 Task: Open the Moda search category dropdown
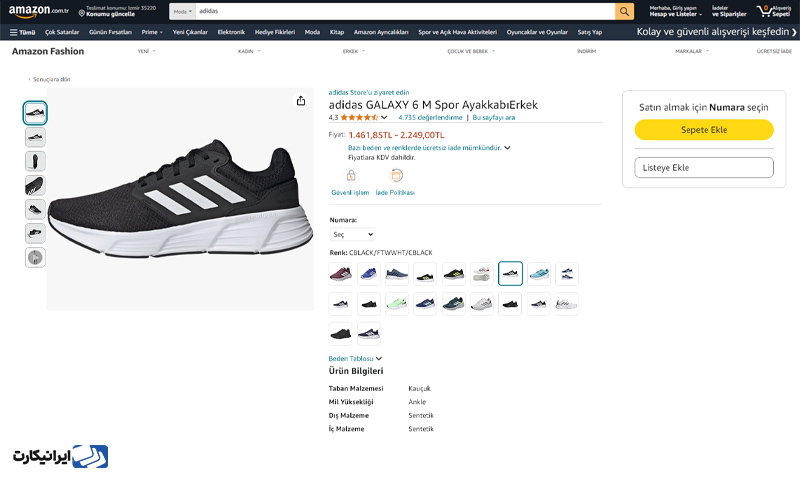(x=183, y=11)
